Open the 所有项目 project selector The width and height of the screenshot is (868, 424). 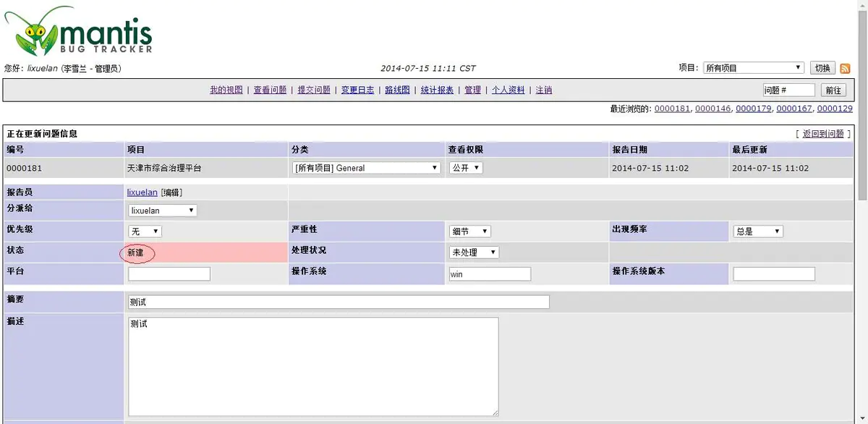(752, 67)
